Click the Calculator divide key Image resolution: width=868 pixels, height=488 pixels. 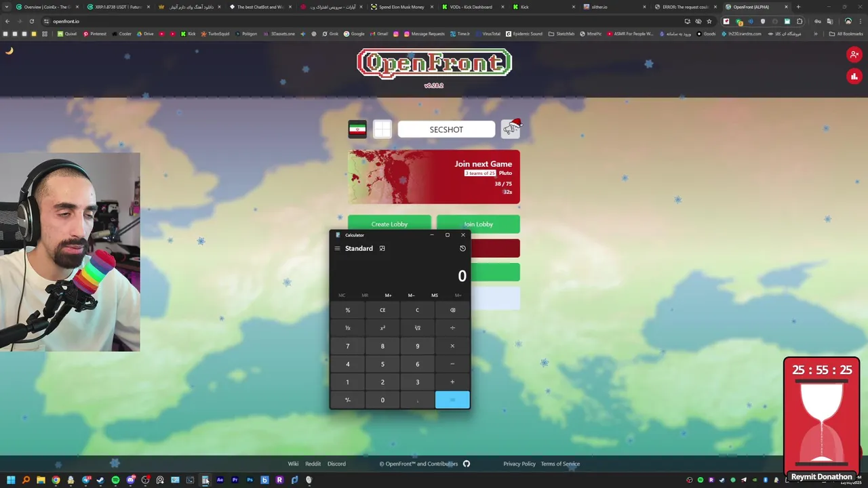452,328
